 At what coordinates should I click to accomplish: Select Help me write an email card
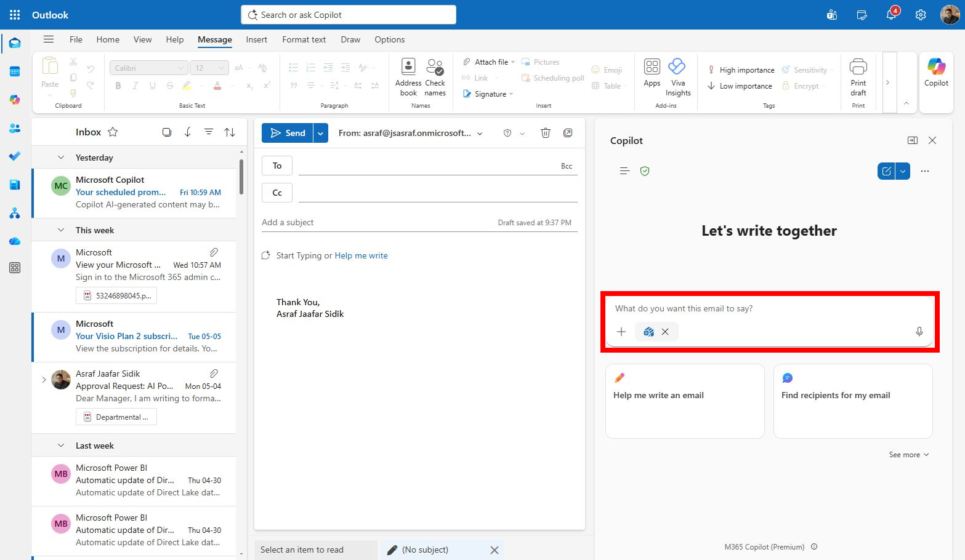pyautogui.click(x=685, y=401)
